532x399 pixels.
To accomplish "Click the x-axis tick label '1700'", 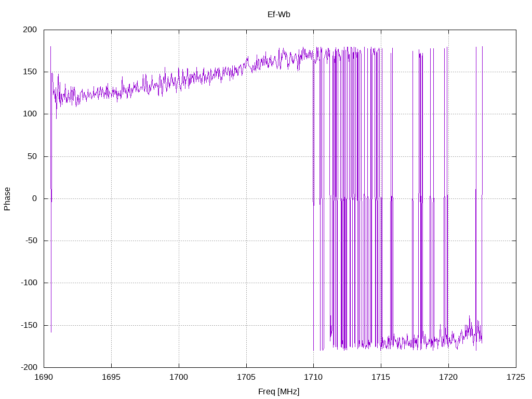I will [x=179, y=377].
